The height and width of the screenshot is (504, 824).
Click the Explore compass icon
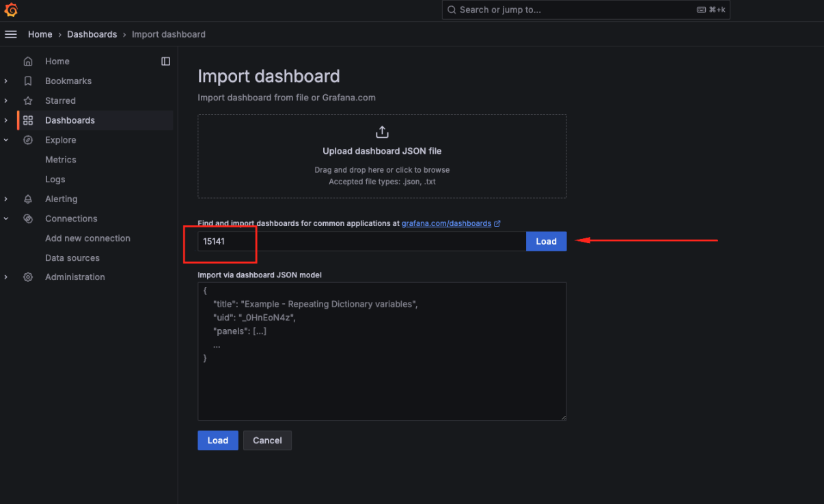point(28,140)
